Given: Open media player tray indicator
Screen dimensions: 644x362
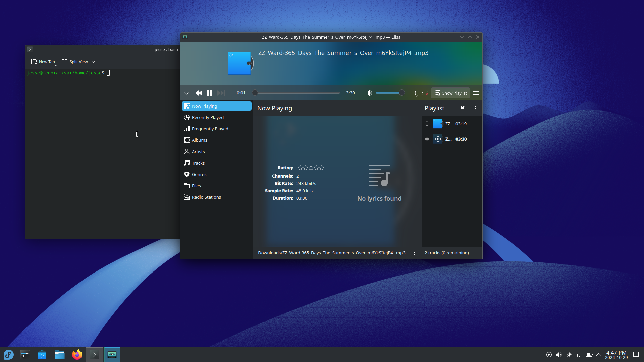Looking at the screenshot, I should pyautogui.click(x=549, y=355).
